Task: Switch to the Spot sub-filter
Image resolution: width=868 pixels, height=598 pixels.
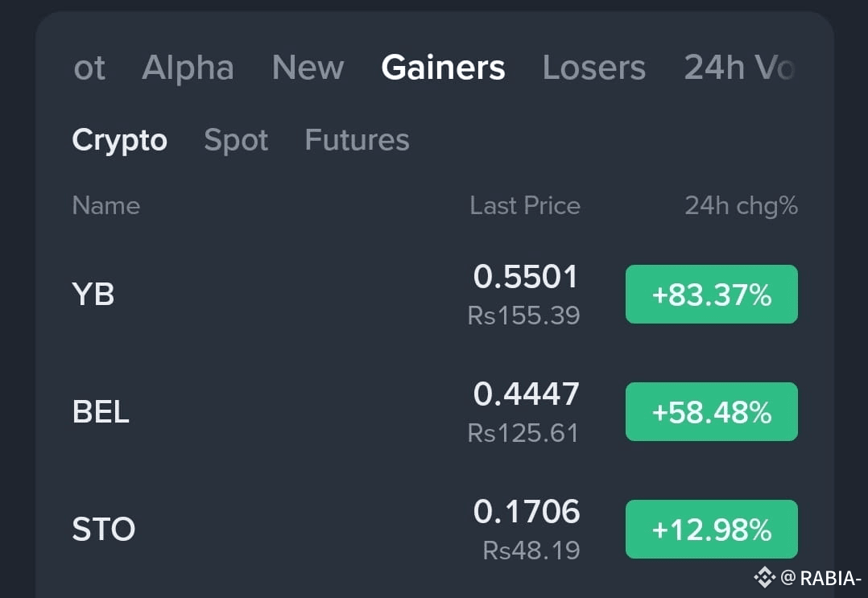Action: (x=236, y=140)
